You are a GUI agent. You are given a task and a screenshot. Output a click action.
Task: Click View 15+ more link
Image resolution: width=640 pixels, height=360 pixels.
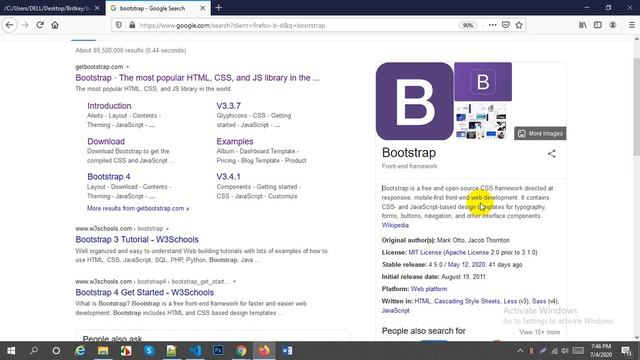point(540,332)
